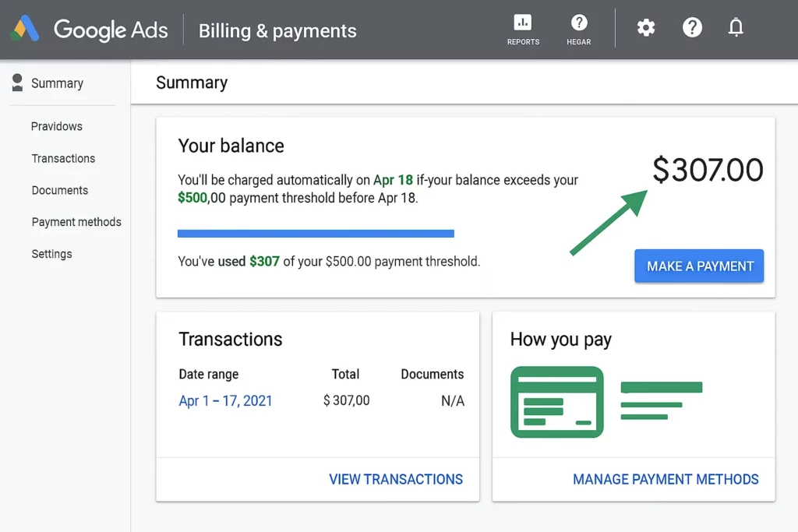Open the help icon near notifications

[x=692, y=27]
